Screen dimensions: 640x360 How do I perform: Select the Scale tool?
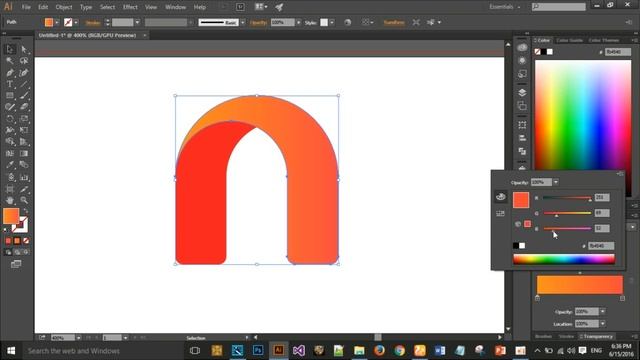point(24,119)
